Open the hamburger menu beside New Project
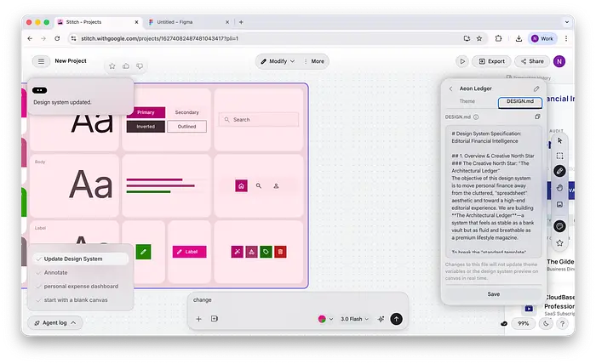This screenshot has height=364, width=596. tap(40, 61)
